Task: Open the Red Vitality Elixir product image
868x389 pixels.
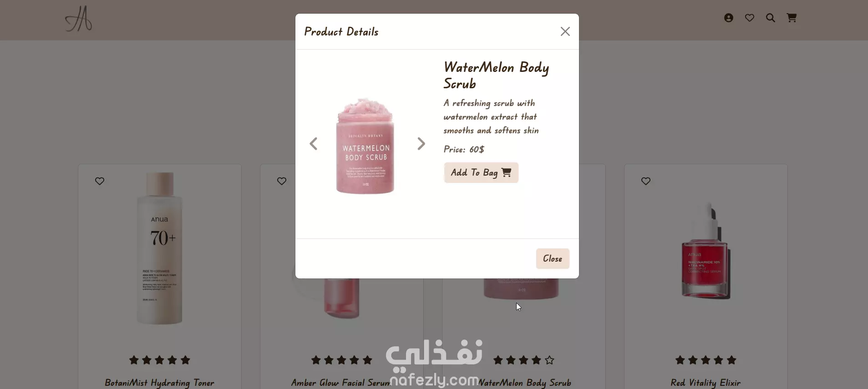Action: pos(706,250)
